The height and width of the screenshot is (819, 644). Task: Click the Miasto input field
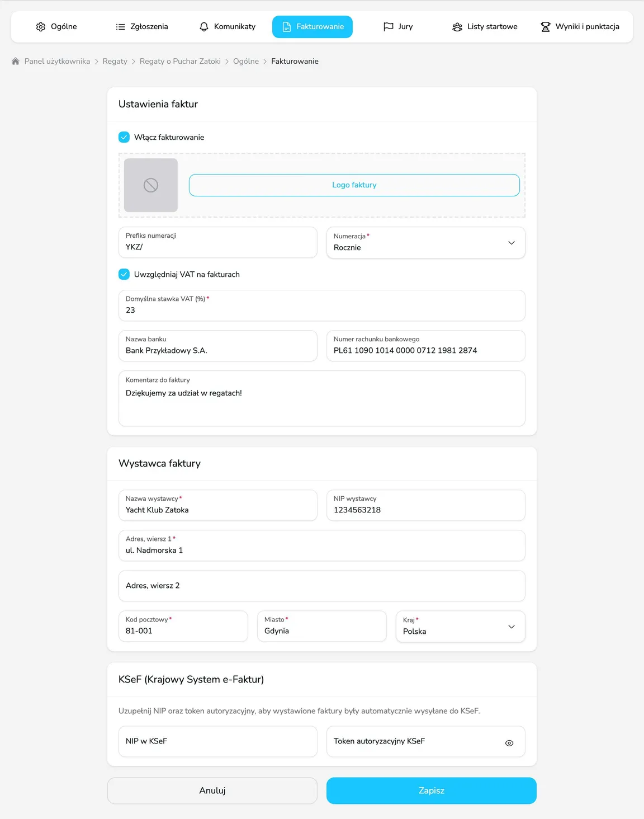322,626
